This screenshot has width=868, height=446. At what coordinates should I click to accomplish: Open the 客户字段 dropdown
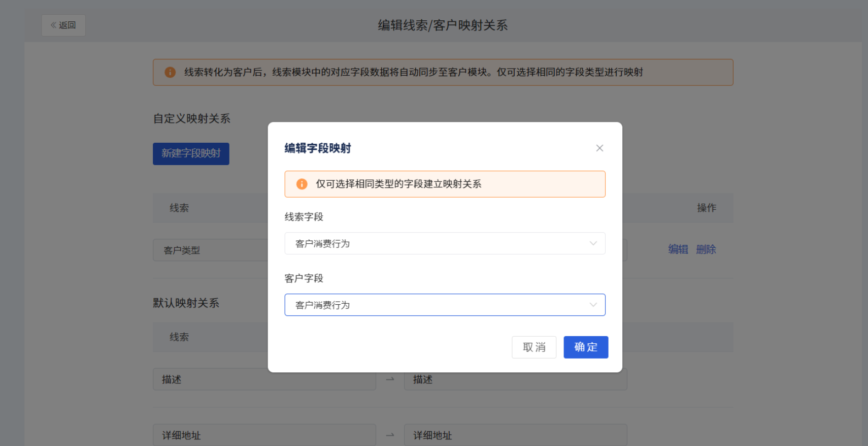point(445,305)
